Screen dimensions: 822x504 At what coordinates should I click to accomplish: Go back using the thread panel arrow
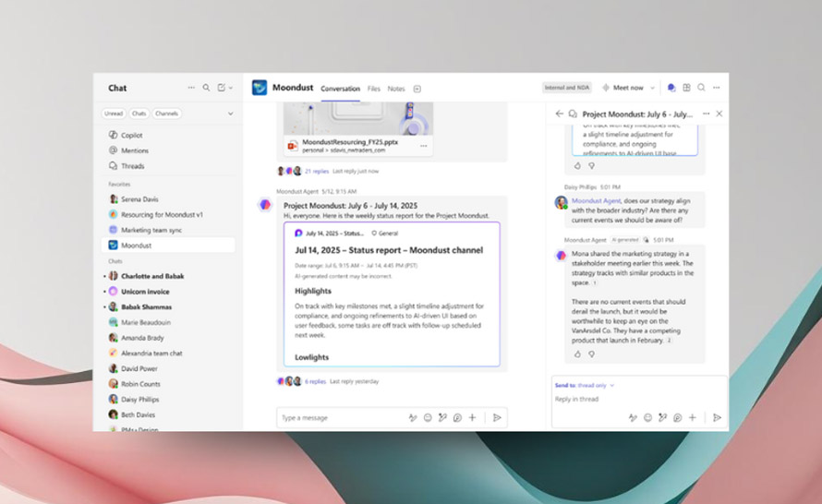(x=559, y=114)
